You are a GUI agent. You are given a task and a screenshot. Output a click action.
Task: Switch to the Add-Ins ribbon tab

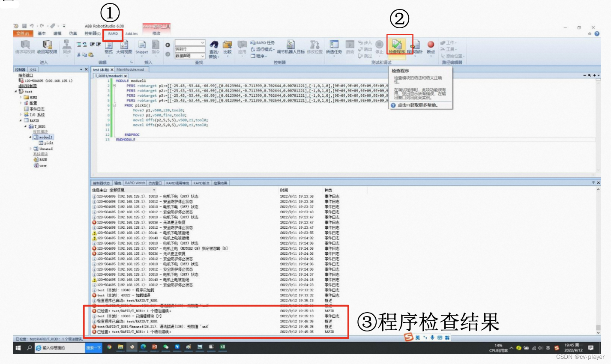coord(132,33)
